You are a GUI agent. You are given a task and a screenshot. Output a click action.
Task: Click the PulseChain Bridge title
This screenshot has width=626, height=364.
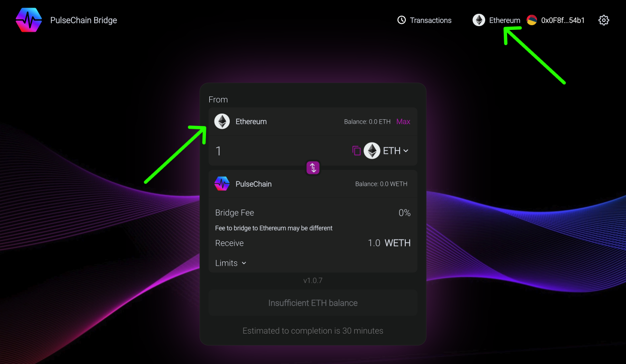[84, 20]
